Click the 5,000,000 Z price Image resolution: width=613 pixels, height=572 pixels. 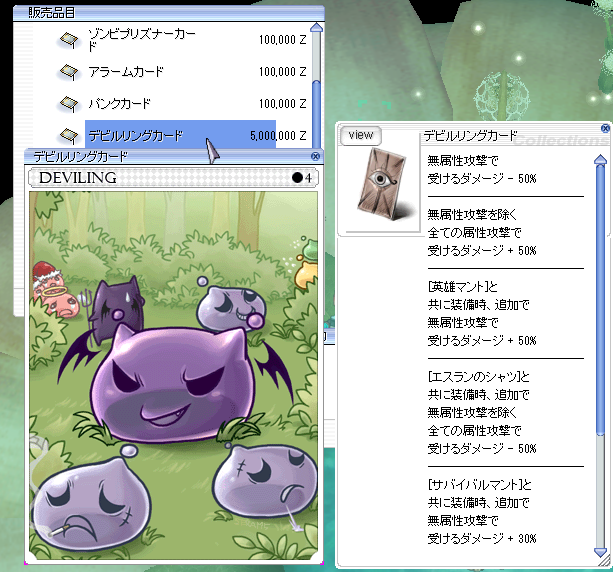278,136
